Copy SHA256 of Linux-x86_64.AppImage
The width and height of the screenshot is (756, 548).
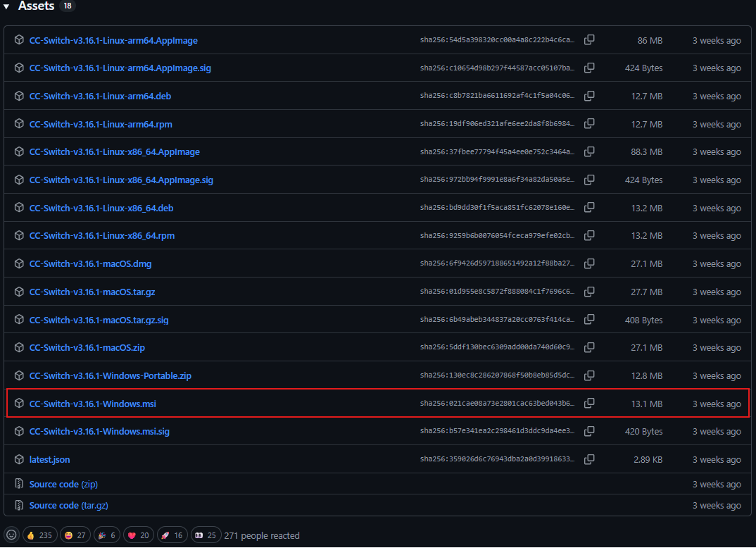tap(589, 151)
